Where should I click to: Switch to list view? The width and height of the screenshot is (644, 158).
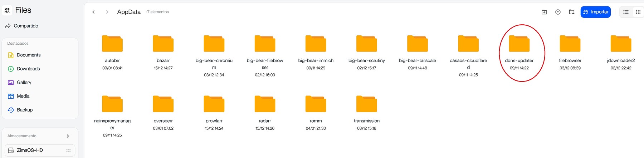tap(626, 12)
